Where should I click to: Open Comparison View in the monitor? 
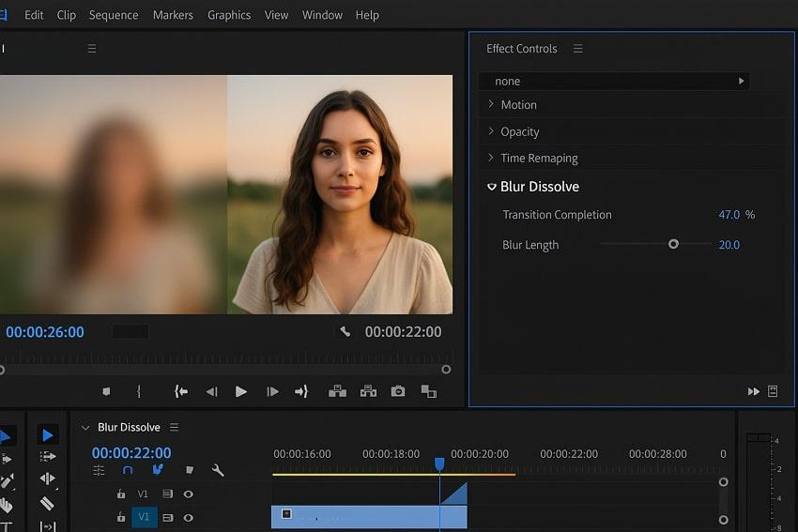pos(428,391)
